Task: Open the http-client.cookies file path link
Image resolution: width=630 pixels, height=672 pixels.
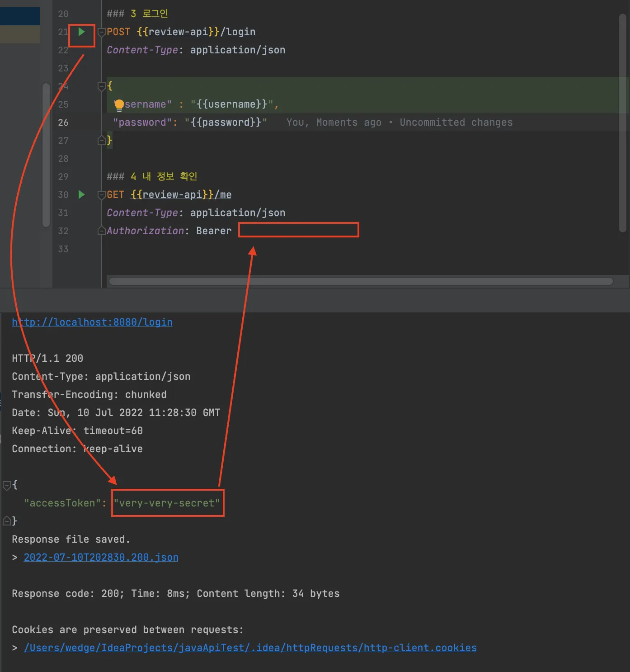Action: pos(250,648)
